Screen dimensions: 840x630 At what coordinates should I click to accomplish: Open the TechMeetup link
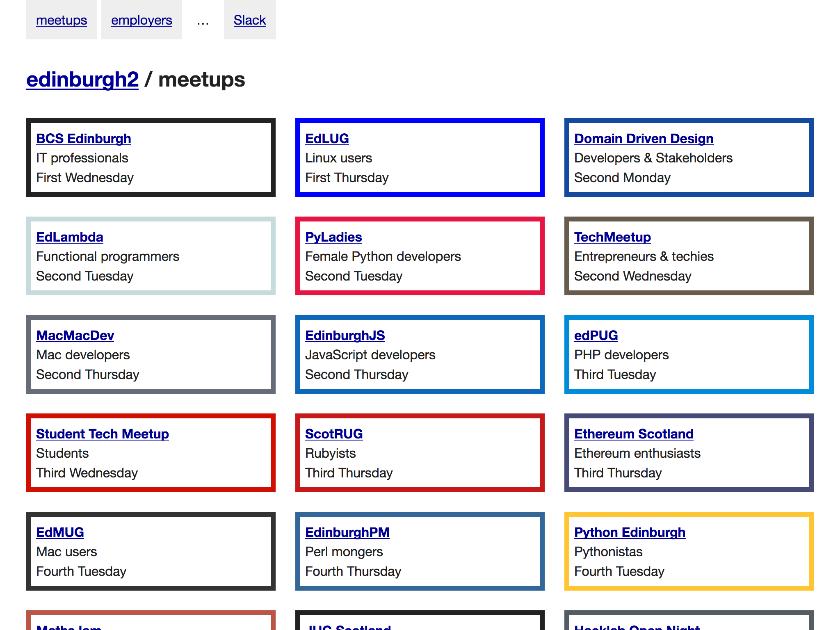point(612,237)
